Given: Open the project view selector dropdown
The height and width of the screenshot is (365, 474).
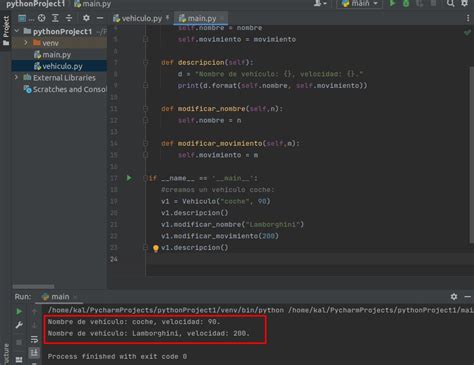Looking at the screenshot, I should [x=26, y=18].
